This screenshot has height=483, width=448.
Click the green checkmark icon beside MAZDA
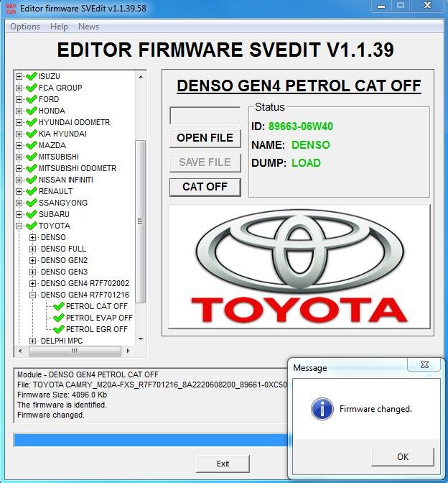tap(31, 145)
